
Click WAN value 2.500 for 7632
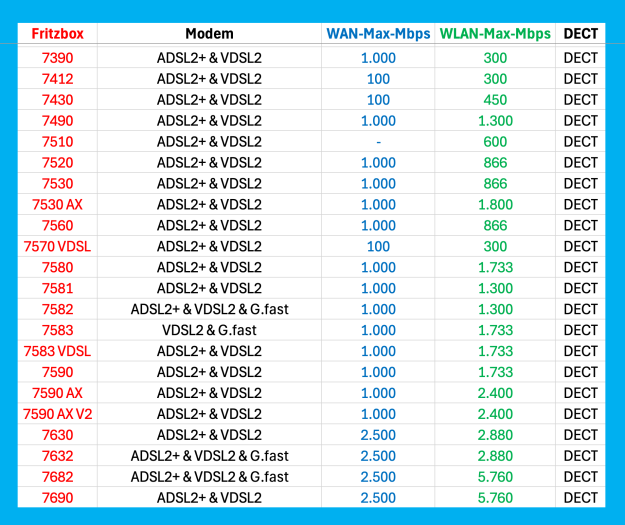[378, 456]
